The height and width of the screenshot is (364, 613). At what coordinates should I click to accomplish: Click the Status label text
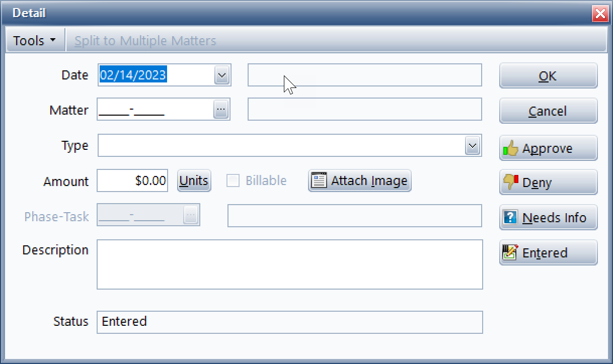(71, 322)
